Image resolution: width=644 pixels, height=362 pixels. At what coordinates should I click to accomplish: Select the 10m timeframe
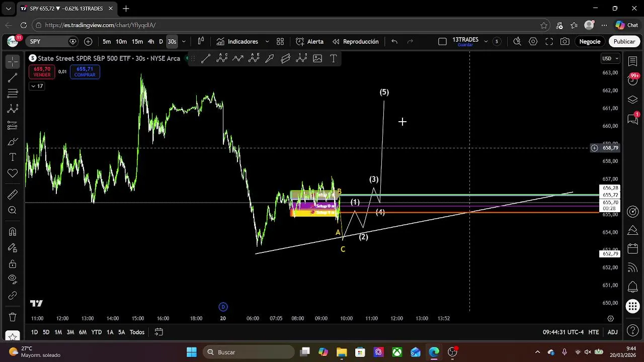click(x=121, y=42)
